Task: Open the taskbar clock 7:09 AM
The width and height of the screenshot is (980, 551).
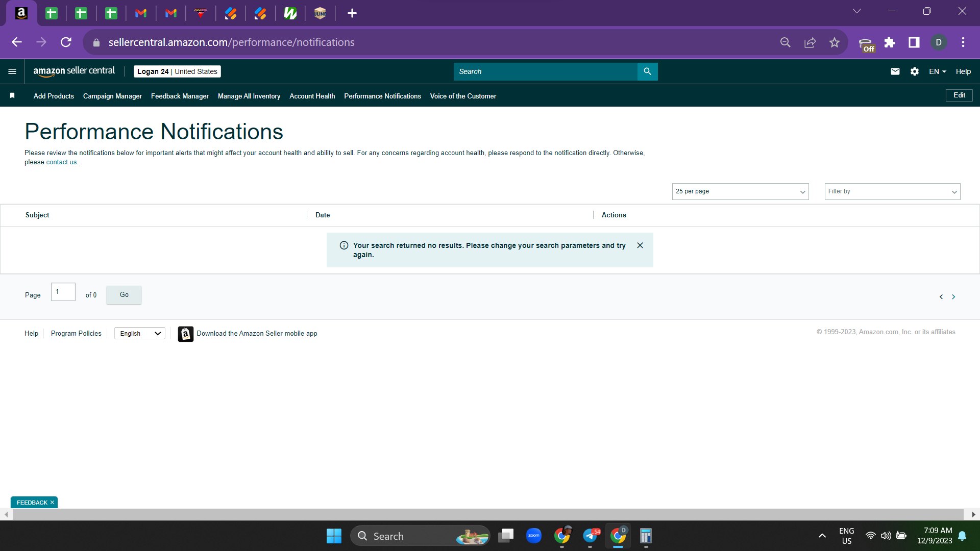Action: pyautogui.click(x=935, y=536)
